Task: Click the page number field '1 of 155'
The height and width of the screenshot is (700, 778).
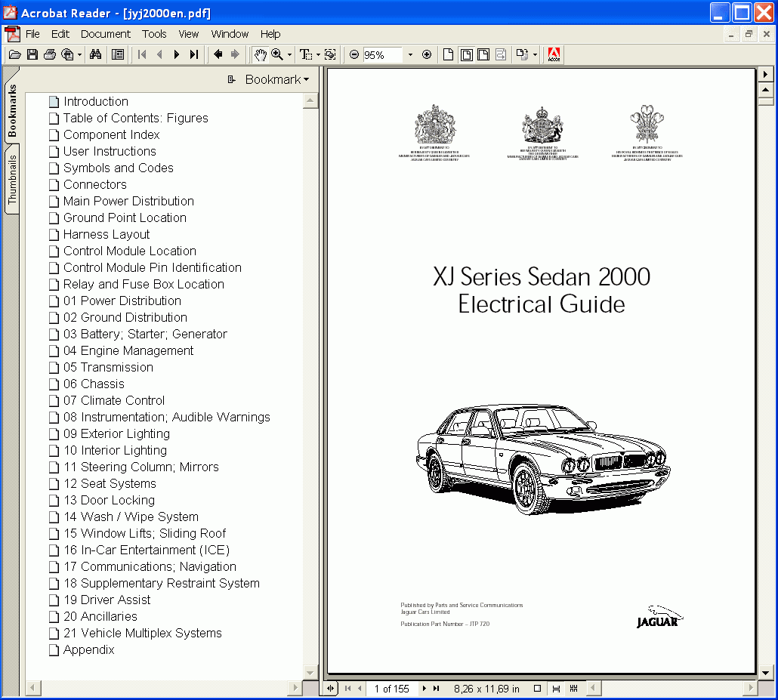Action: point(391,689)
